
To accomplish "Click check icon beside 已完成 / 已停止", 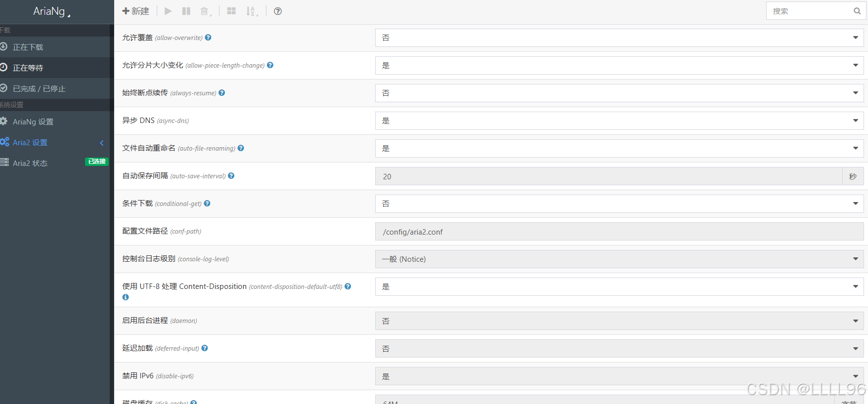I will (3, 88).
